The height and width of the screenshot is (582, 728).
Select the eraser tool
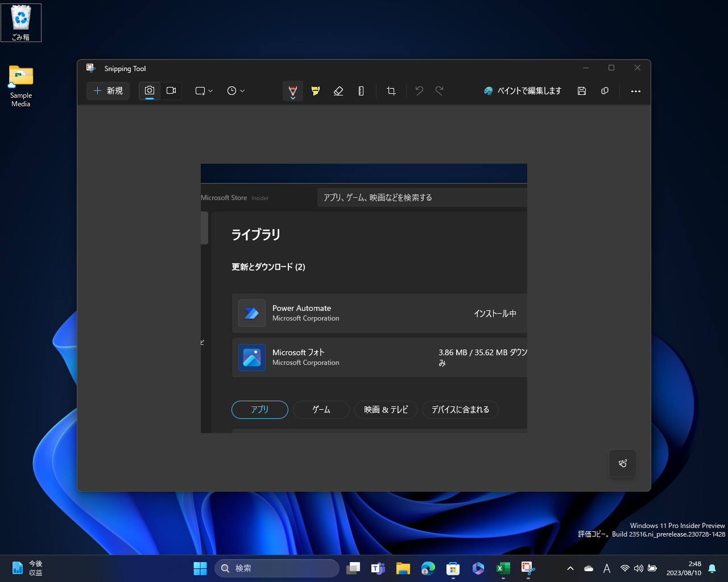338,91
